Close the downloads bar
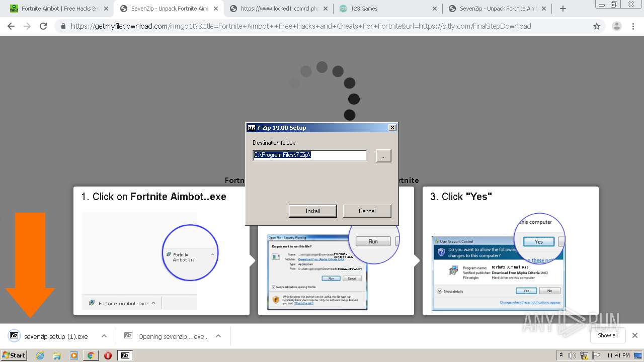 pos(634,335)
